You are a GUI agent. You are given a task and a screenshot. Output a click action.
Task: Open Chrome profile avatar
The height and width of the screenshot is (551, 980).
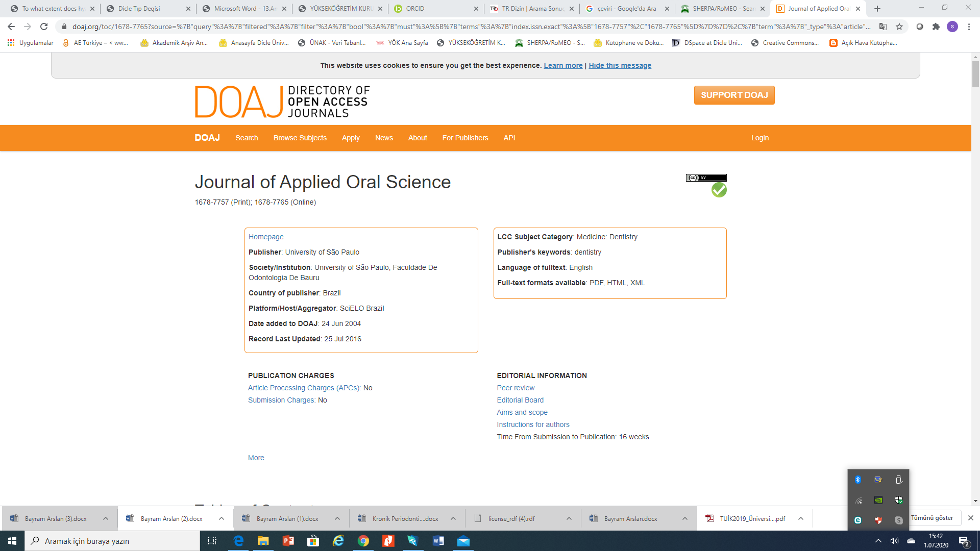tap(952, 27)
